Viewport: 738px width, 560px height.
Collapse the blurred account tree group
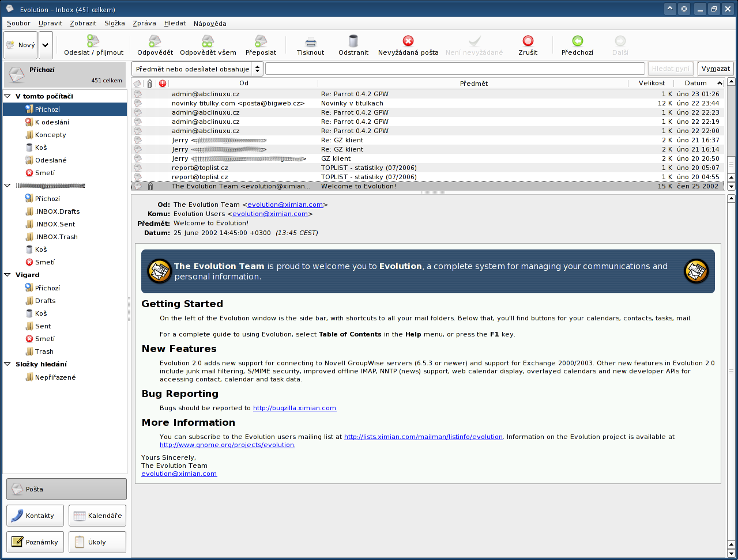[x=8, y=186]
